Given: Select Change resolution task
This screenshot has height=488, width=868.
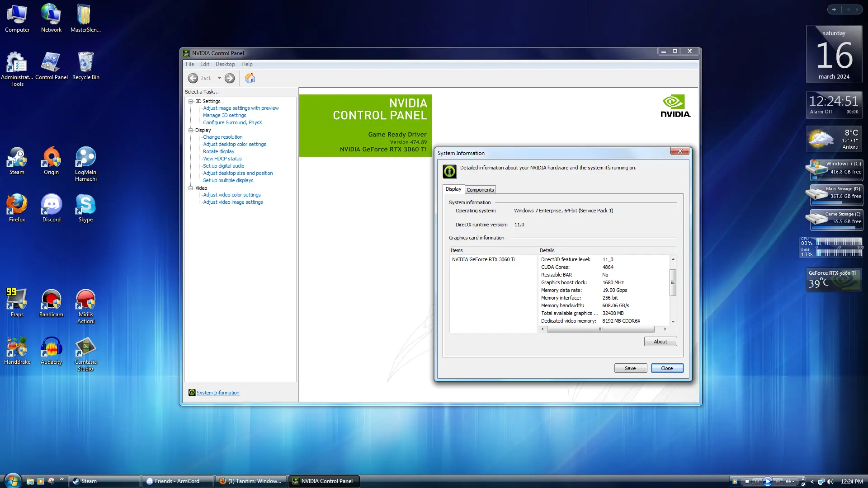Looking at the screenshot, I should (222, 137).
